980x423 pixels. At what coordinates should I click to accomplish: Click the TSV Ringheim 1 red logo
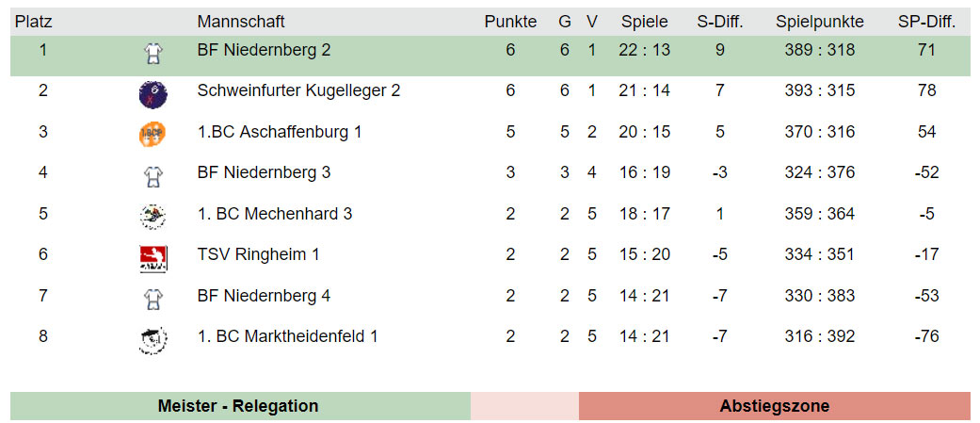pyautogui.click(x=153, y=257)
